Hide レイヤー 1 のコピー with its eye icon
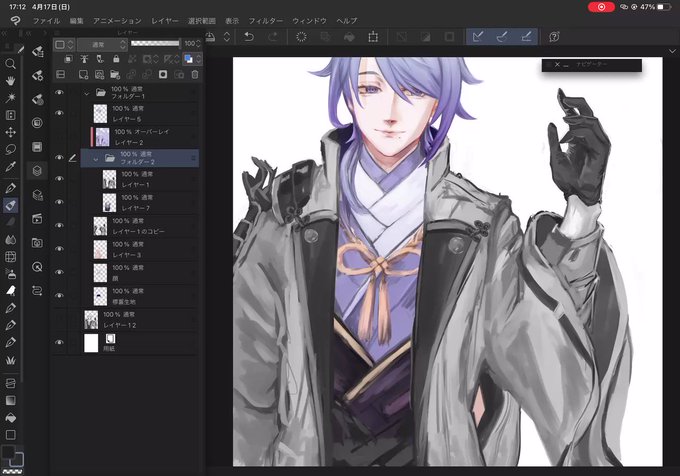Image resolution: width=680 pixels, height=476 pixels. pyautogui.click(x=59, y=225)
